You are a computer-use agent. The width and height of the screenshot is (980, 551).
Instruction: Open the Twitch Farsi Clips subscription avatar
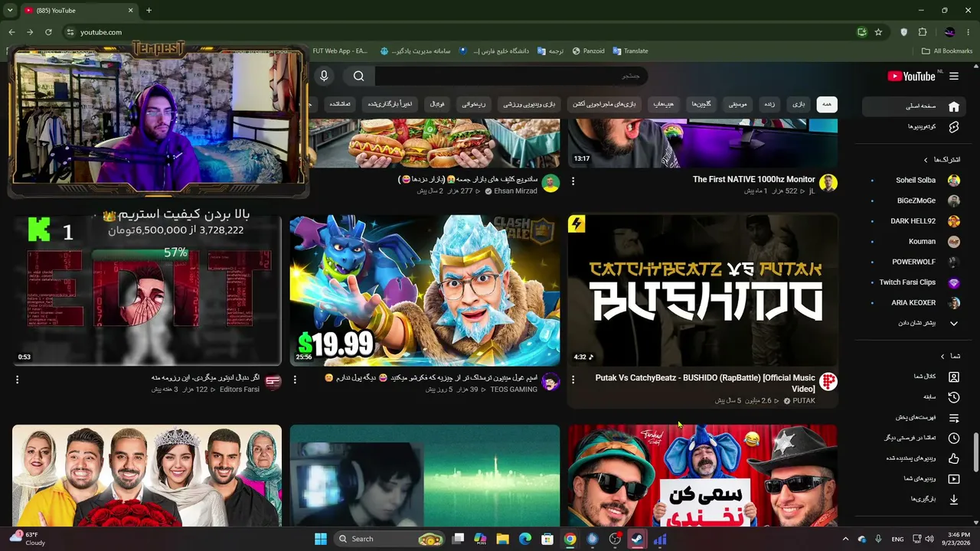[x=954, y=282]
